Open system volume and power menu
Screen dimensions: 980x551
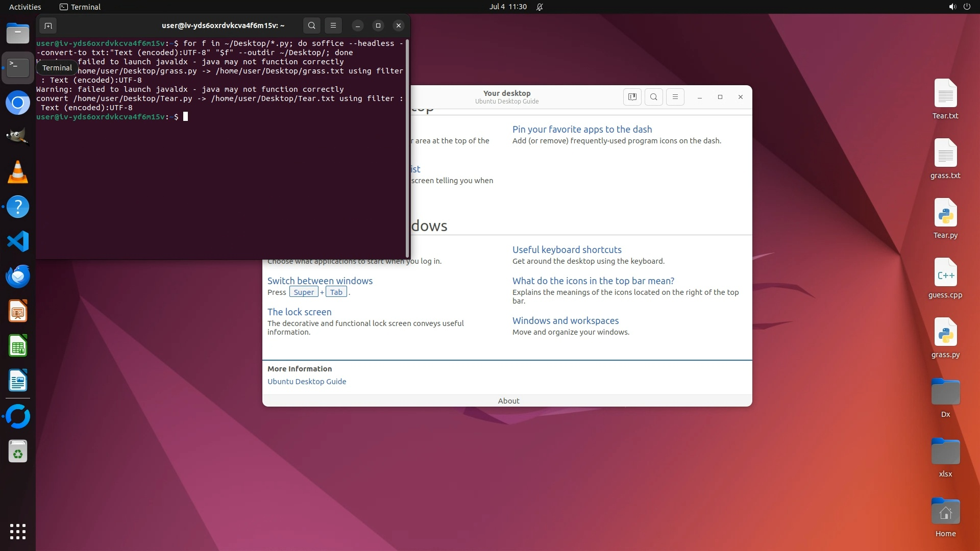959,7
